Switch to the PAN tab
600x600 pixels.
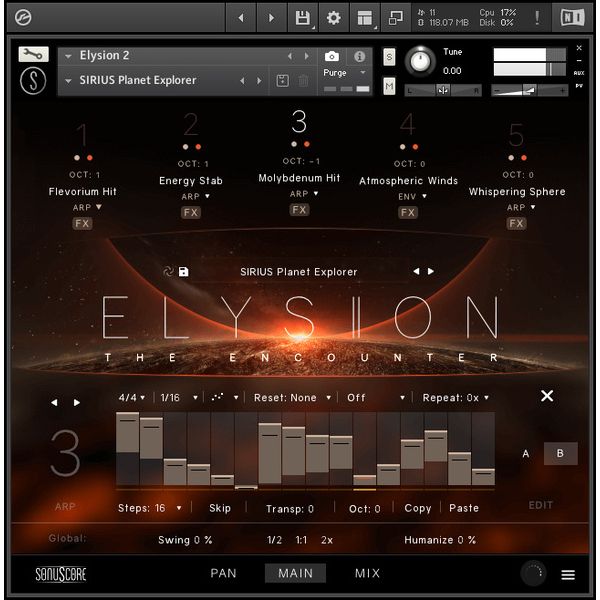[x=223, y=573]
